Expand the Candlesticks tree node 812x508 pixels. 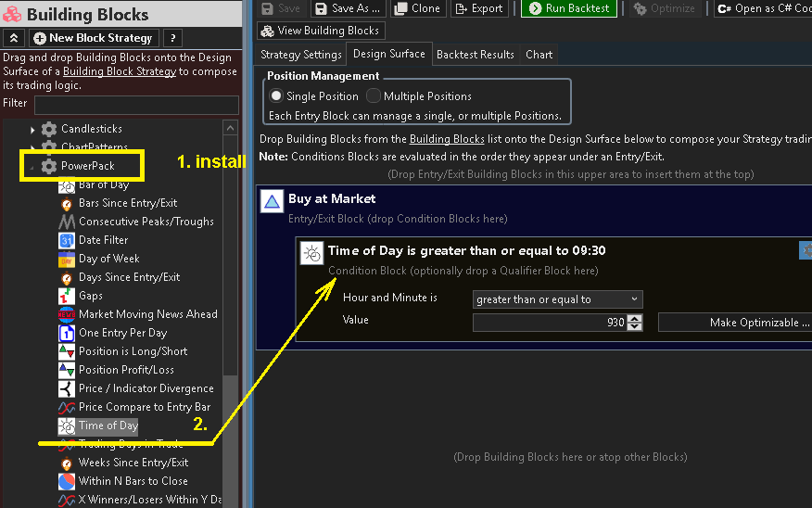(x=33, y=129)
